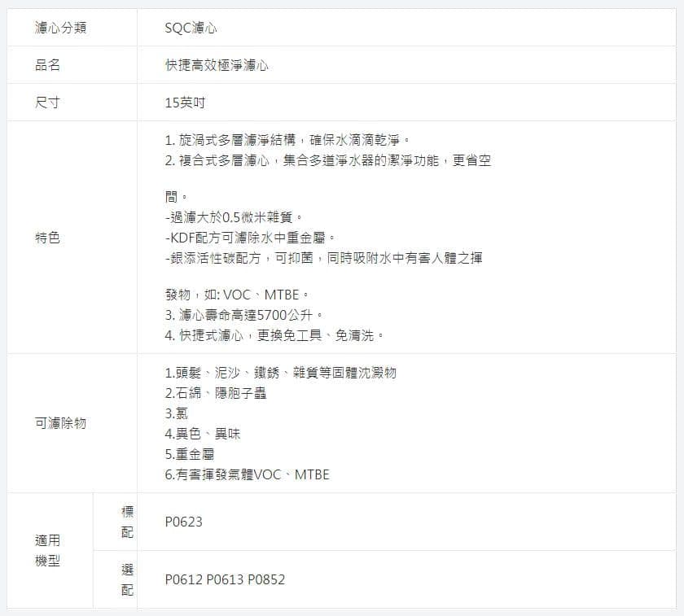Click the 石綿、隱胞子蟲 list item
The width and height of the screenshot is (684, 616).
point(215,393)
